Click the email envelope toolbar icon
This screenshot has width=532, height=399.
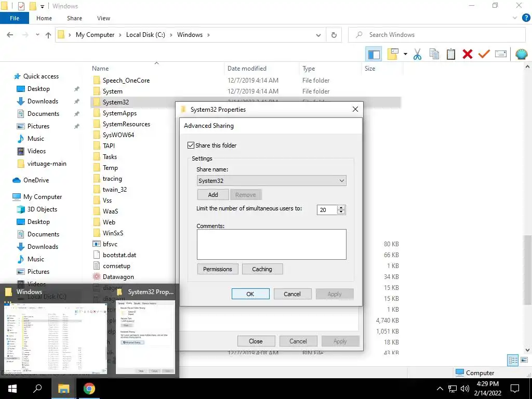click(501, 54)
